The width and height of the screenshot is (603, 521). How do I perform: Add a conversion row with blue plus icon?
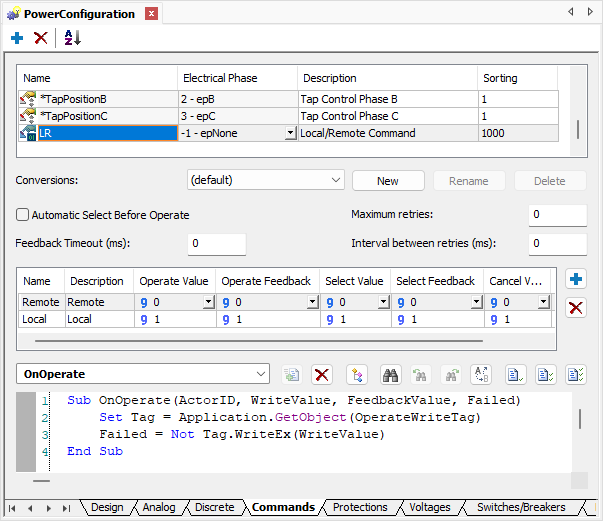tap(576, 279)
